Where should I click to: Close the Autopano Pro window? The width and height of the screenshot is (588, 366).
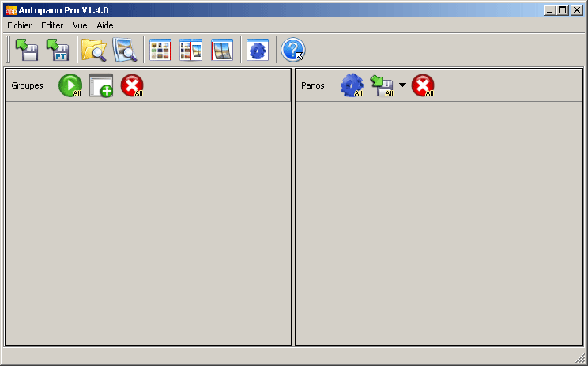point(576,10)
